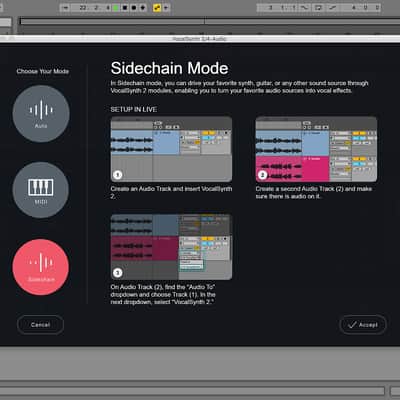Click the loop length field 4.0.0
This screenshot has width=400, height=400.
[x=362, y=7]
